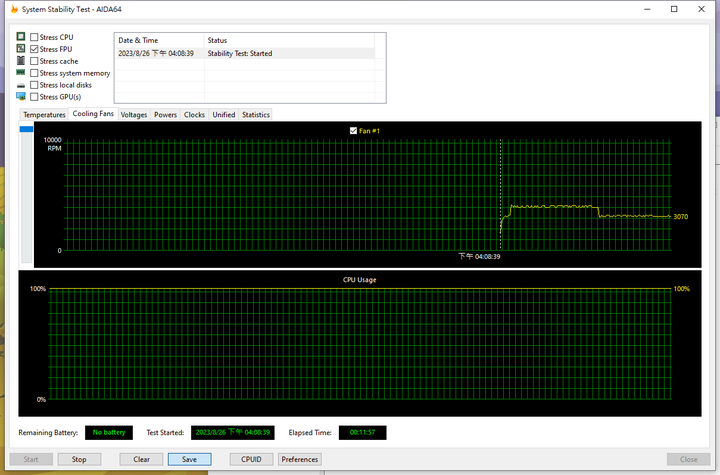Open the Voltages tab

coord(134,115)
